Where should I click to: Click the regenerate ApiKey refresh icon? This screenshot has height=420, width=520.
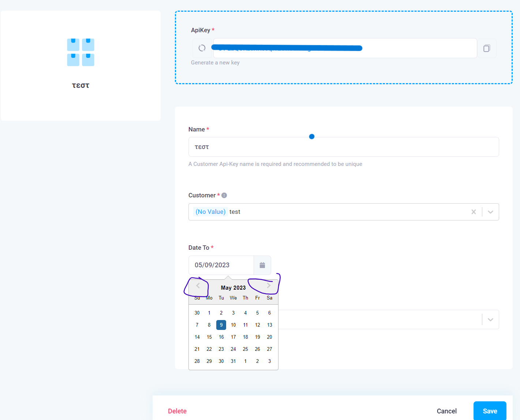202,48
